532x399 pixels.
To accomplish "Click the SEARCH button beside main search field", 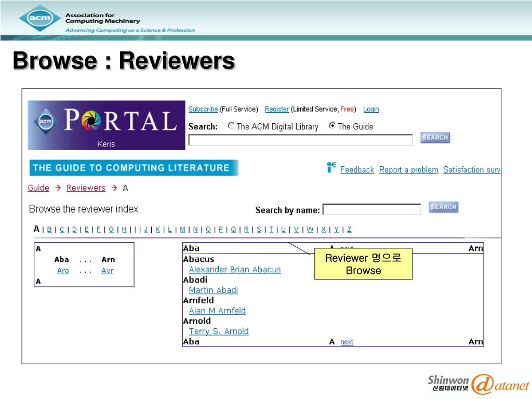I will (x=435, y=137).
